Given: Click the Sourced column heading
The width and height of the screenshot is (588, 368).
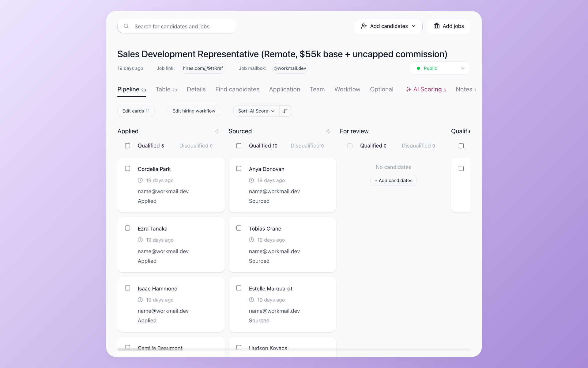Looking at the screenshot, I should 240,131.
